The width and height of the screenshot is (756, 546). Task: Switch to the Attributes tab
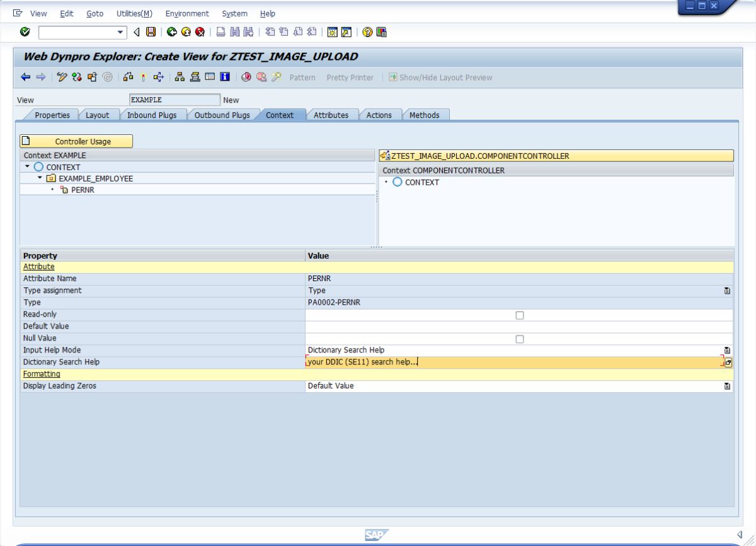[331, 115]
